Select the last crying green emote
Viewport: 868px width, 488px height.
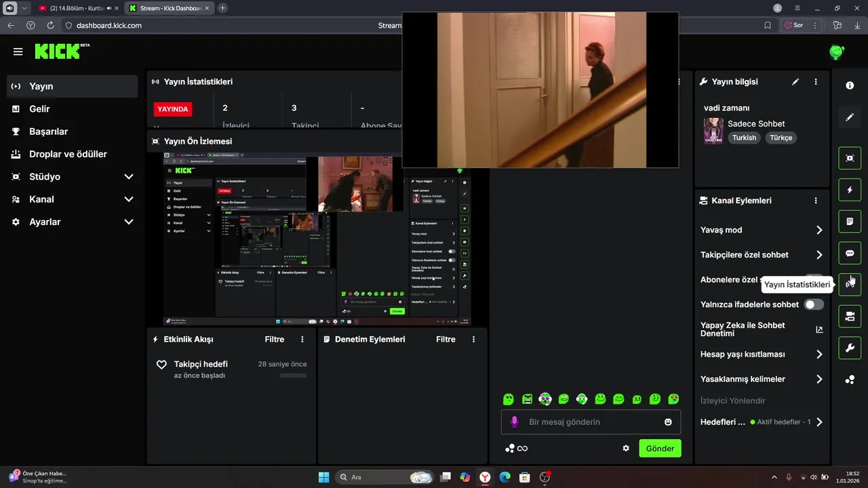[x=673, y=399]
